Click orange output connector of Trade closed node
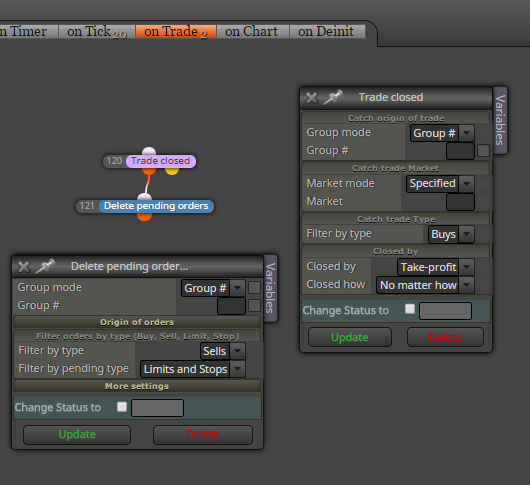Screen dimensions: 530x485 [149, 170]
